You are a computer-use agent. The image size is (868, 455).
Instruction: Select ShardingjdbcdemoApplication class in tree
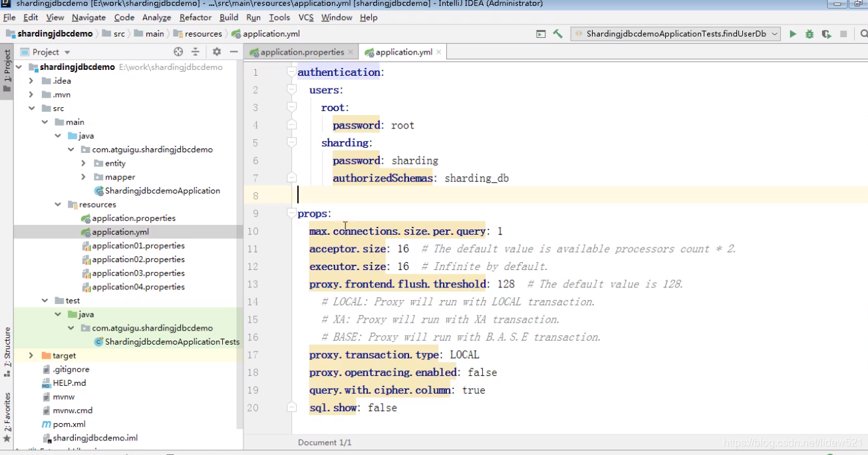pos(162,191)
